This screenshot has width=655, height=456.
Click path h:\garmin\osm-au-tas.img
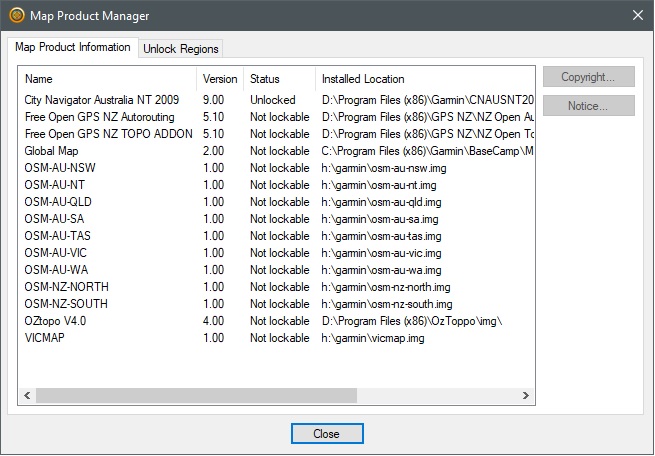[x=381, y=236]
